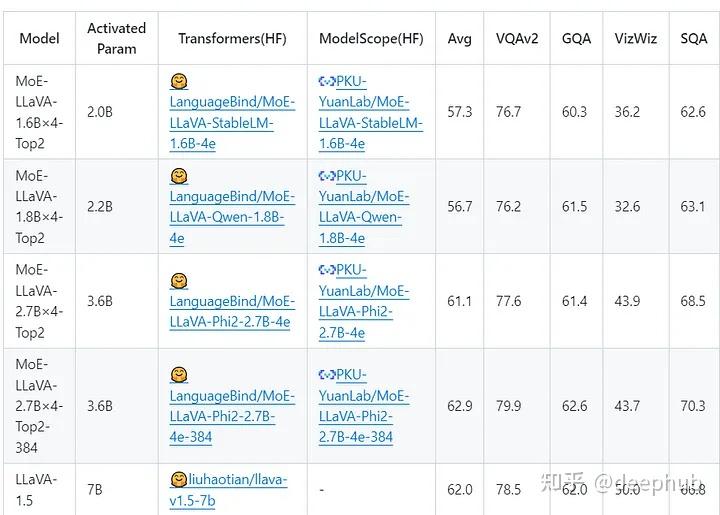The image size is (720, 515).
Task: Click Hugging Face emoji in StableLM row
Action: coord(179,81)
